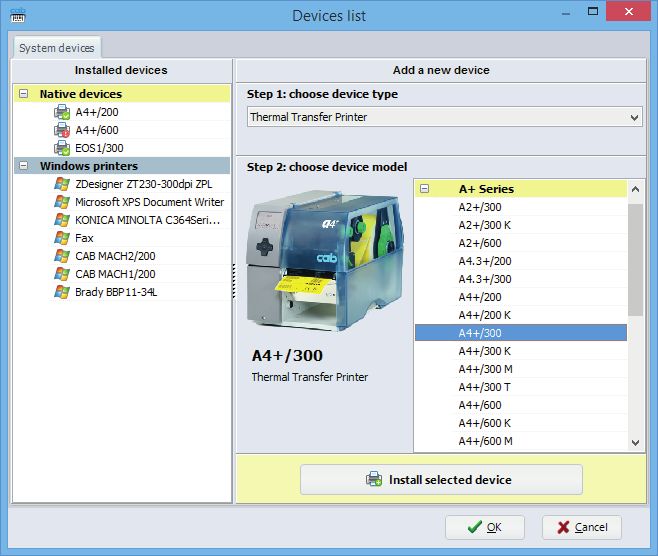
Task: Click the CAB MACH2/200 Windows icon
Action: (62, 256)
